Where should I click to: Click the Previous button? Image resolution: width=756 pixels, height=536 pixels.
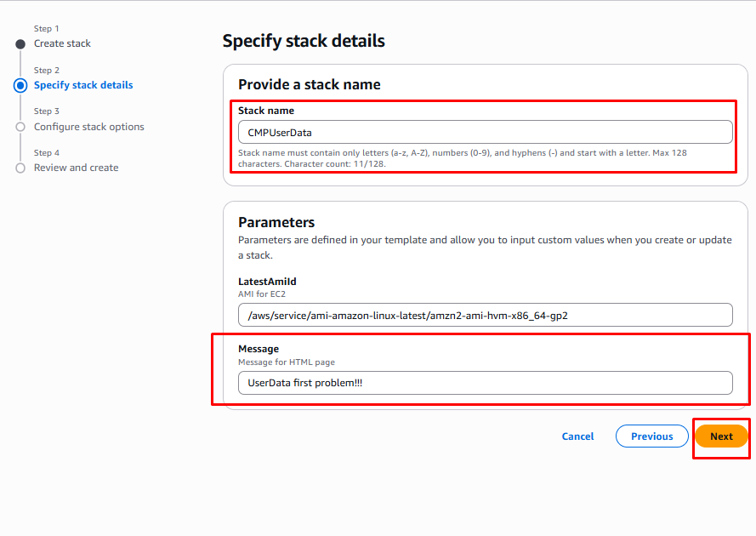[651, 436]
